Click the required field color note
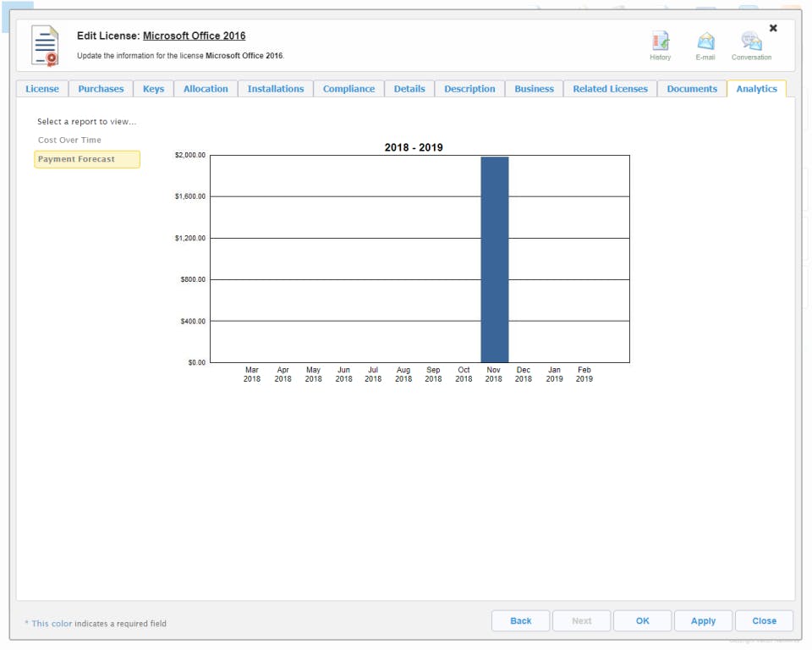The height and width of the screenshot is (650, 812). tap(96, 624)
